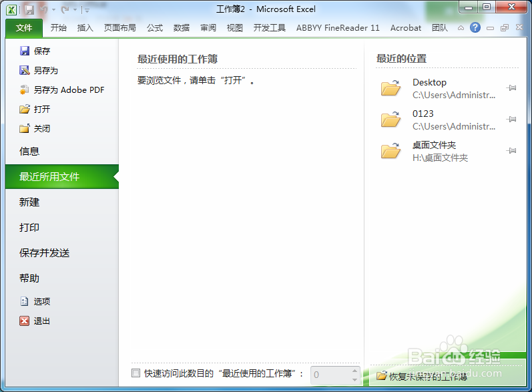Viewport: 532px width, 392px height.
Task: Maximize the Excel window
Action: [x=486, y=7]
